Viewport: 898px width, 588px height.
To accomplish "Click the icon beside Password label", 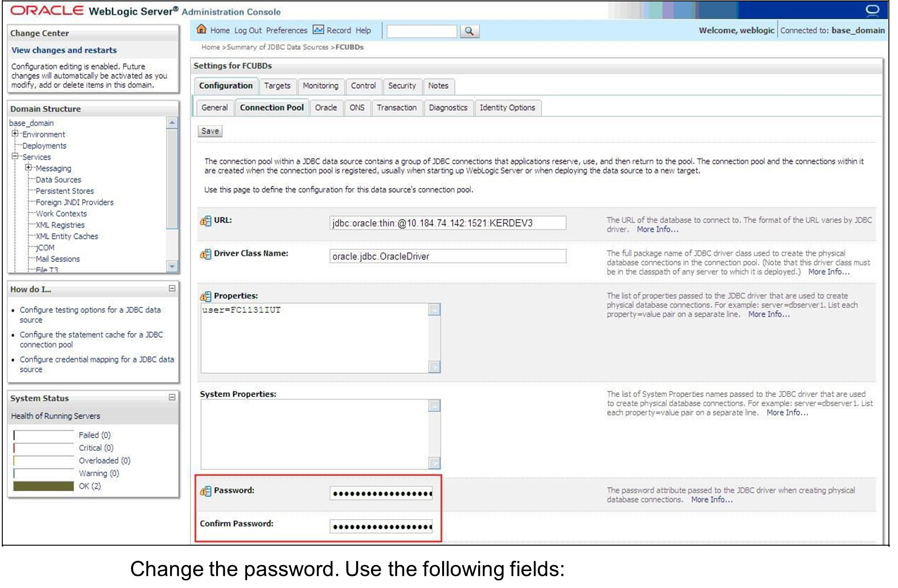I will point(206,491).
